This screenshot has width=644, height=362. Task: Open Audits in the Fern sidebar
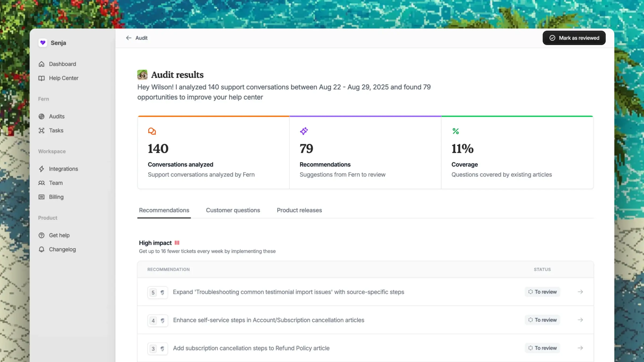click(x=56, y=116)
